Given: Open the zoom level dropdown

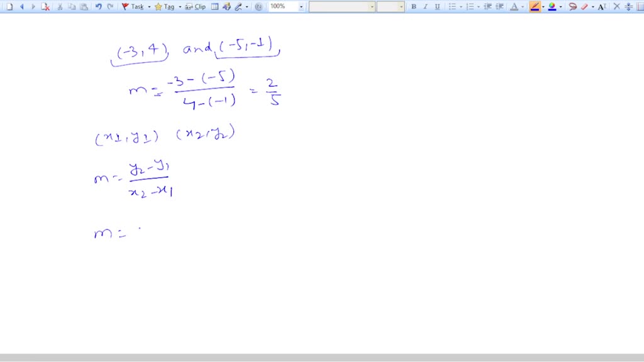Looking at the screenshot, I should click(x=301, y=6).
